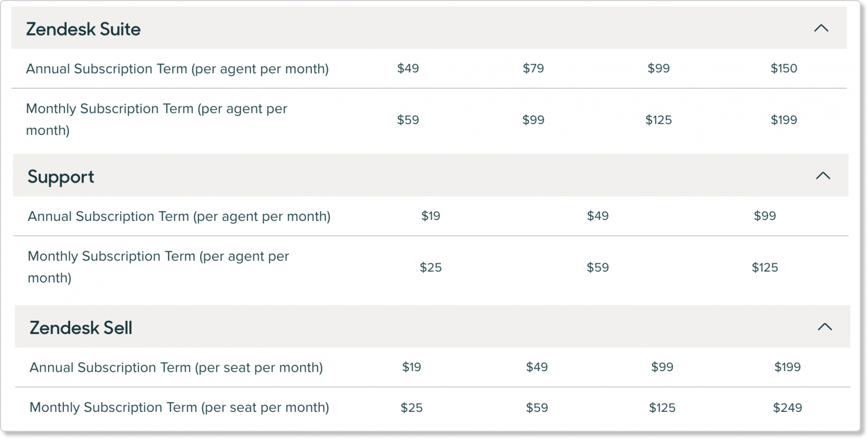Screen dimensions: 868x439
Task: Select the $199 Zendesk Suite monthly price
Action: (784, 120)
